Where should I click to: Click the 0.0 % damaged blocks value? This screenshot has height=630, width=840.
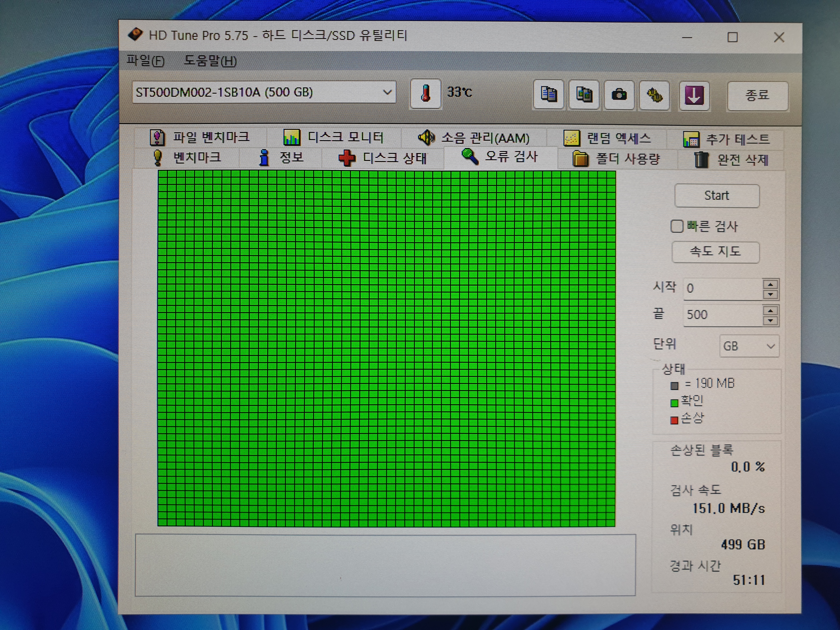(x=748, y=467)
